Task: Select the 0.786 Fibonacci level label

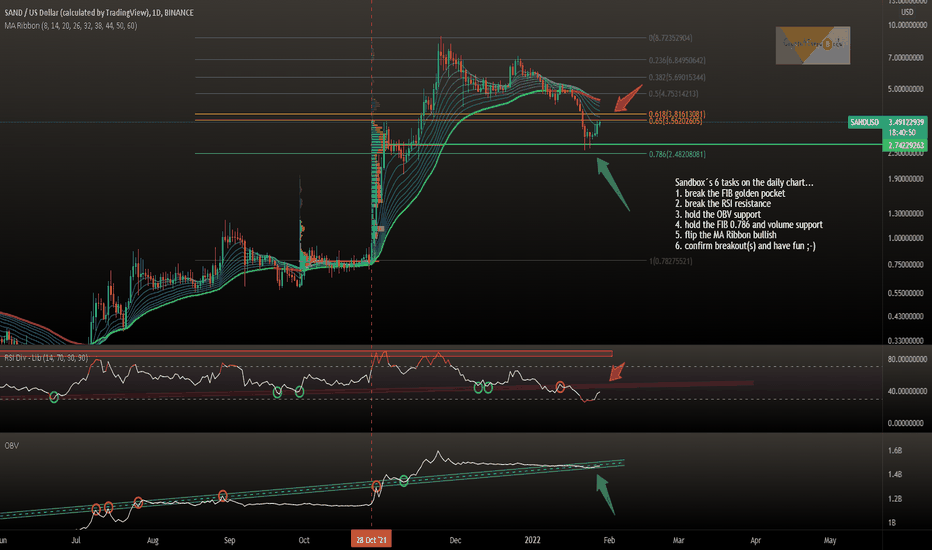Action: 677,154
